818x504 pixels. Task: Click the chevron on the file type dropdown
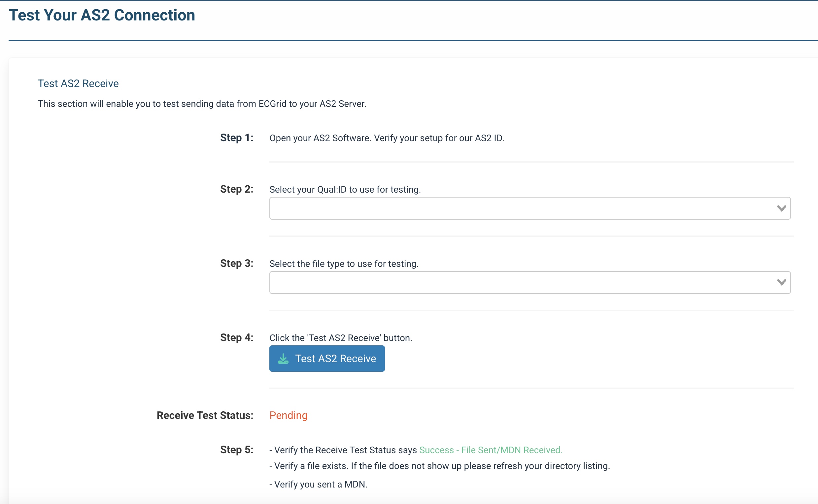782,282
